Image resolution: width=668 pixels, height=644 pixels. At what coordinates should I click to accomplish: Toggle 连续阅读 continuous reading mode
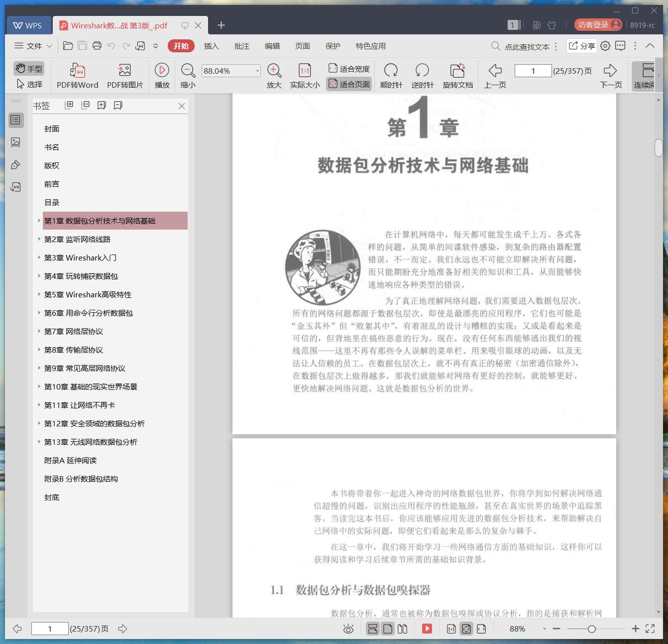coord(644,76)
